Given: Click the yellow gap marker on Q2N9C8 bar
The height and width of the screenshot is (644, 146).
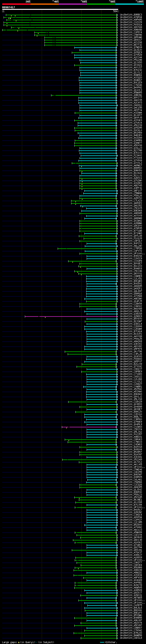Looking at the screenshot, I should pyautogui.click(x=45, y=317).
